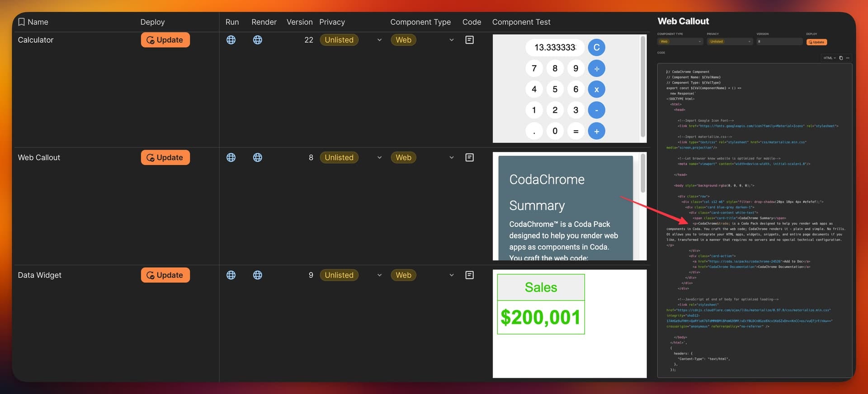The width and height of the screenshot is (868, 394).
Task: Click the Web Callout preview scrollbar
Action: [x=643, y=173]
